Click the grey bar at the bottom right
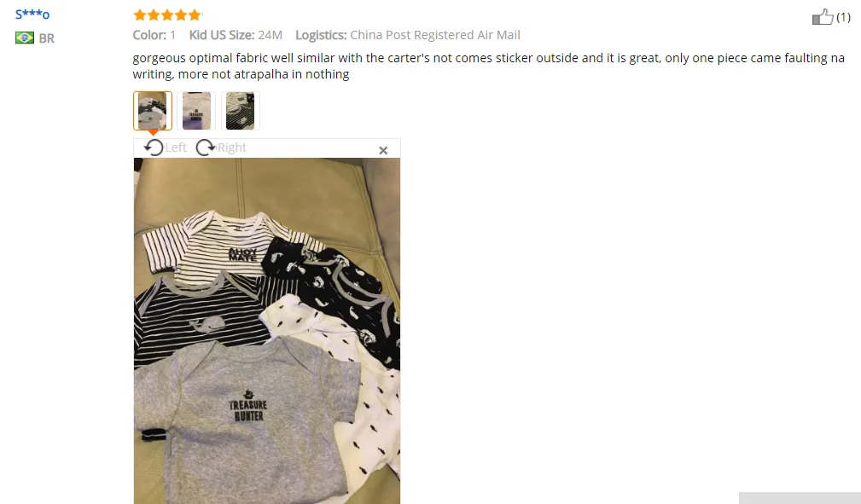This screenshot has width=861, height=504. (x=800, y=498)
